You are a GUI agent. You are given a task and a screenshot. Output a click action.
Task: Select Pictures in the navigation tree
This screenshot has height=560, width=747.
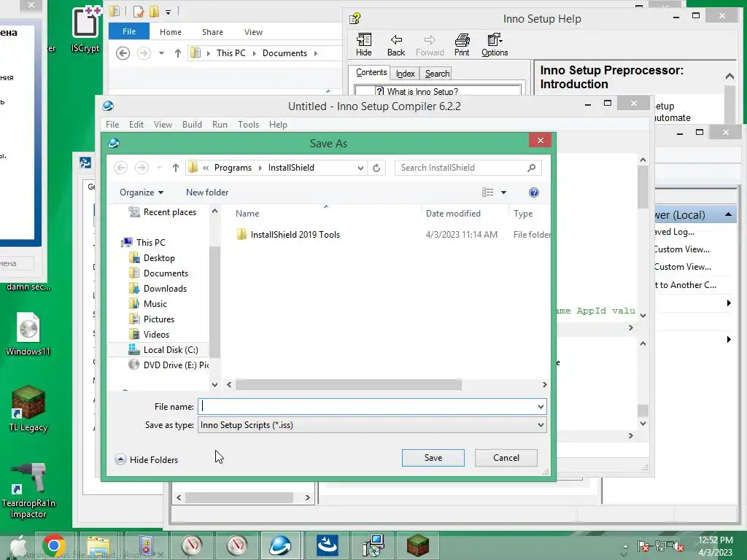(x=158, y=319)
